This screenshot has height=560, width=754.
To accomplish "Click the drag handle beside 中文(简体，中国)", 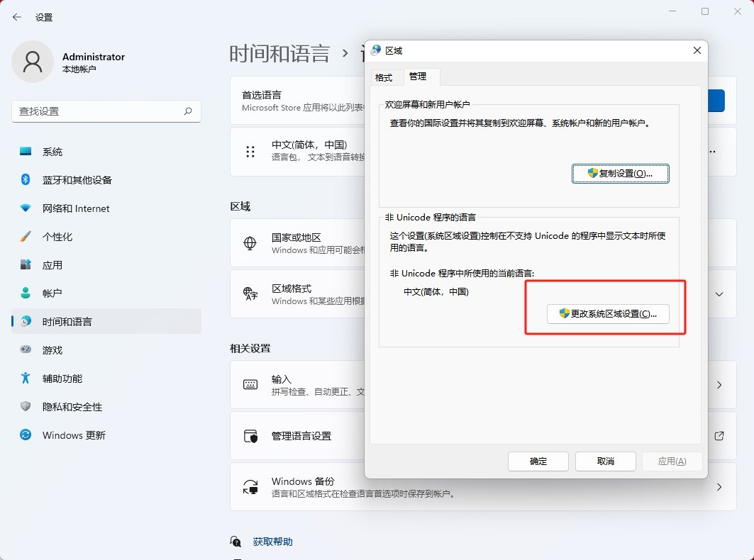I will (250, 152).
